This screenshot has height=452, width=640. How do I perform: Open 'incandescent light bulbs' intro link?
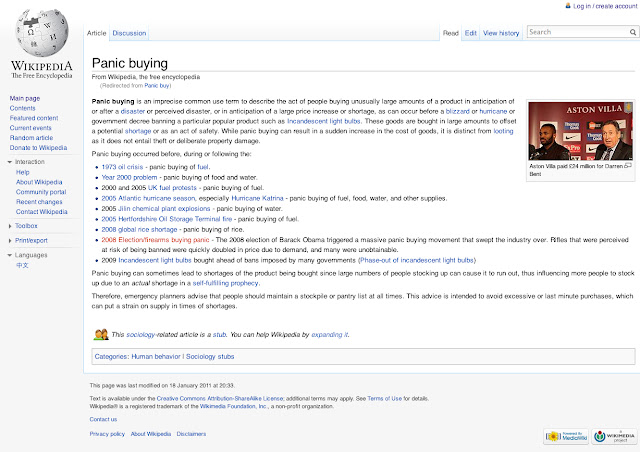pos(324,121)
